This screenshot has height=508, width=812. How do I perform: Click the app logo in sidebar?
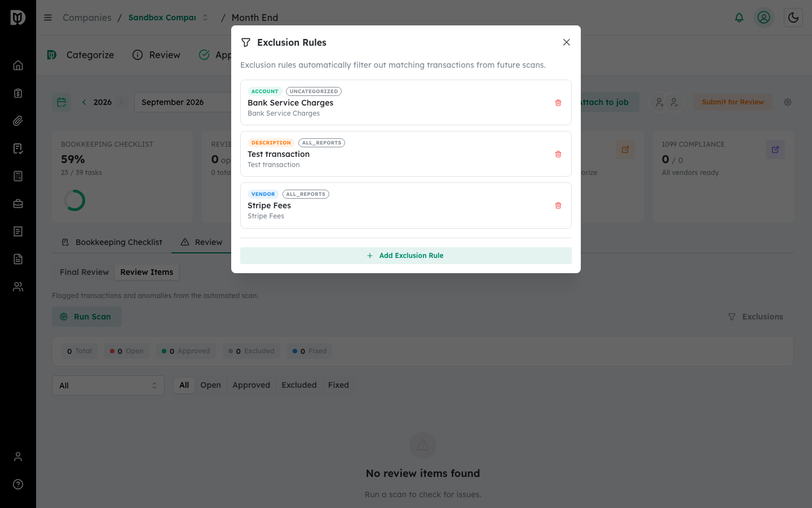[x=18, y=17]
